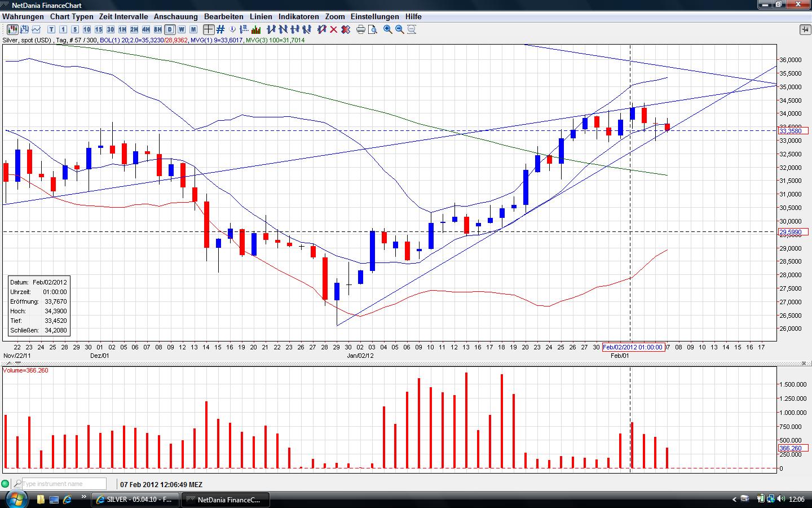Click the zoom in magnifier icon

pos(388,29)
